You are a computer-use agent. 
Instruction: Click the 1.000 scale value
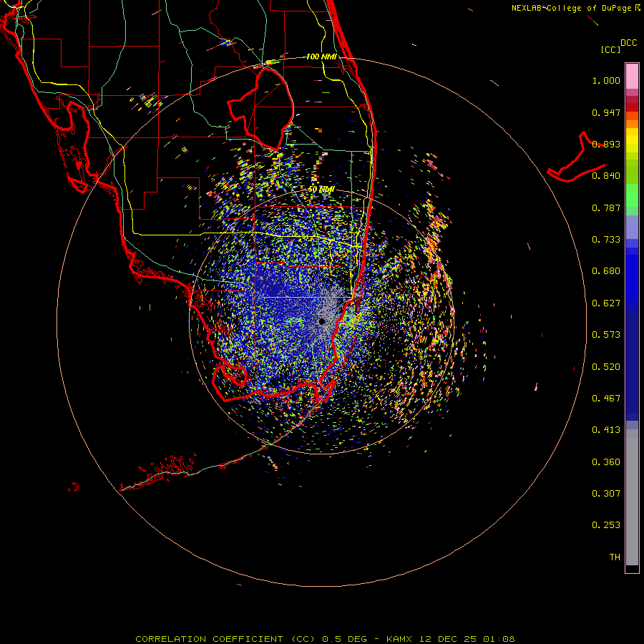(606, 80)
